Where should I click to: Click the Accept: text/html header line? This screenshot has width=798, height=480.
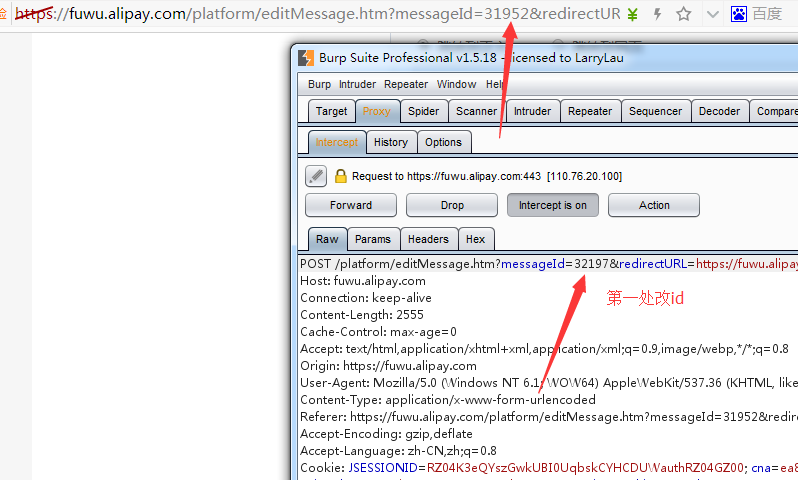click(x=544, y=349)
